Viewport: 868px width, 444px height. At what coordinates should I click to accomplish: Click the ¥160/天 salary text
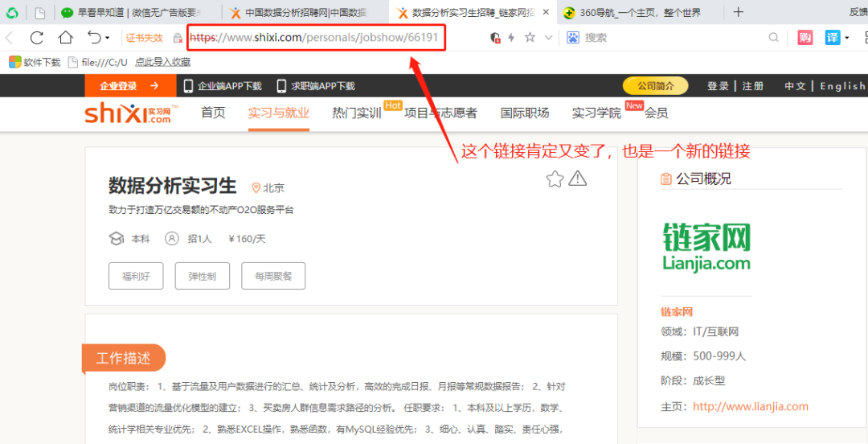tap(247, 239)
